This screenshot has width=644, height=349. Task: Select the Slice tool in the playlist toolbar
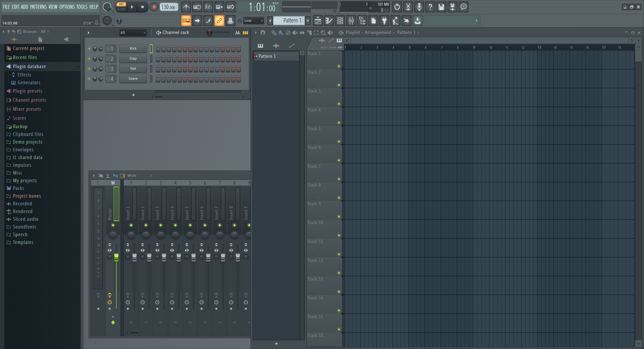[x=309, y=33]
